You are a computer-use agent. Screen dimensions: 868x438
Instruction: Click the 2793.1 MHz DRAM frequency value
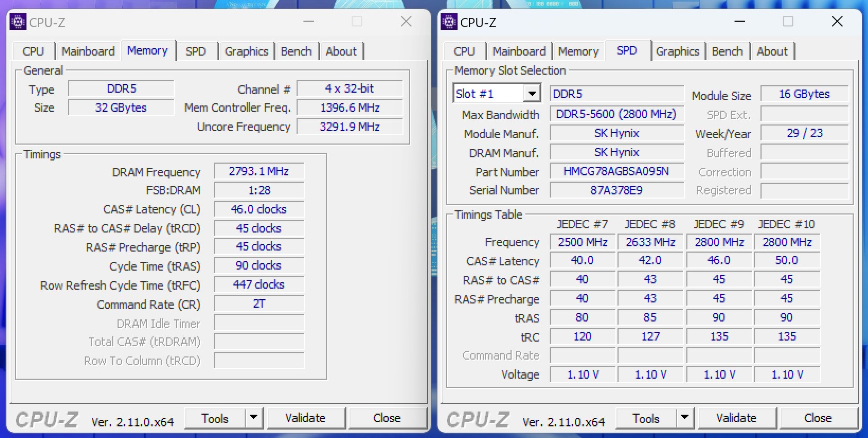[x=259, y=171]
